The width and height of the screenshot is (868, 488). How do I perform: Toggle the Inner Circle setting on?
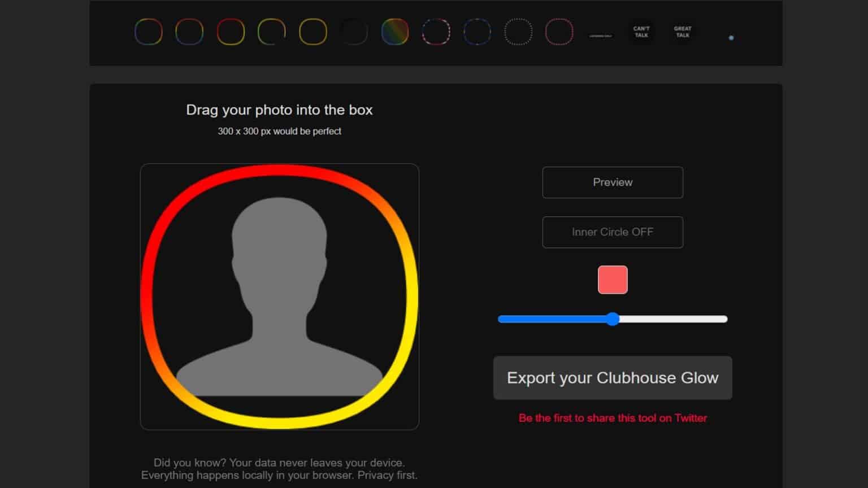tap(613, 232)
